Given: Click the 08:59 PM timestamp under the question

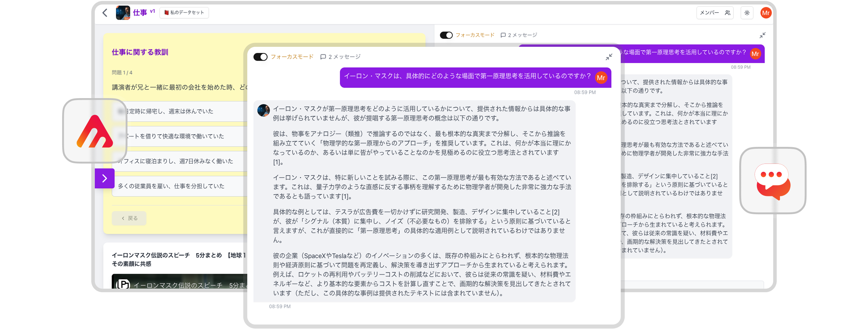Looking at the screenshot, I should 585,92.
